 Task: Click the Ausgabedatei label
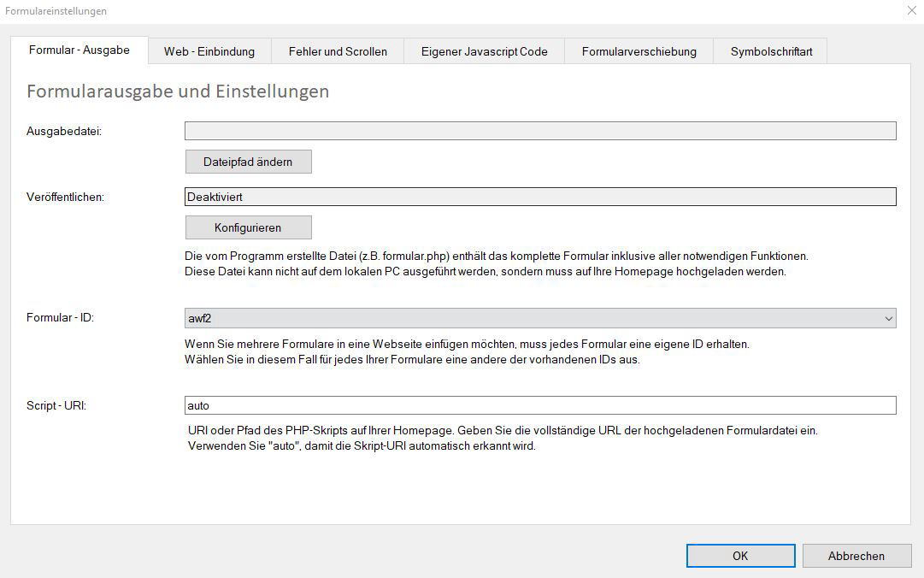tap(64, 131)
